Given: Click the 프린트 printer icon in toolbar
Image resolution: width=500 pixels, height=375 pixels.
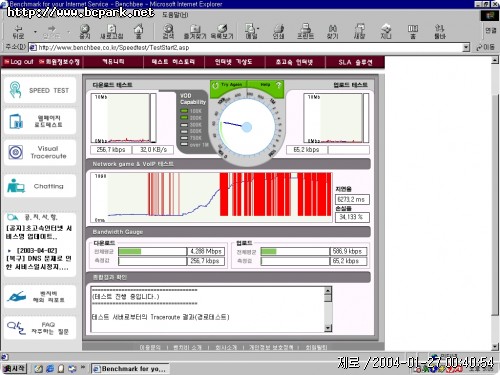Looking at the screenshot, I should coord(305,32).
